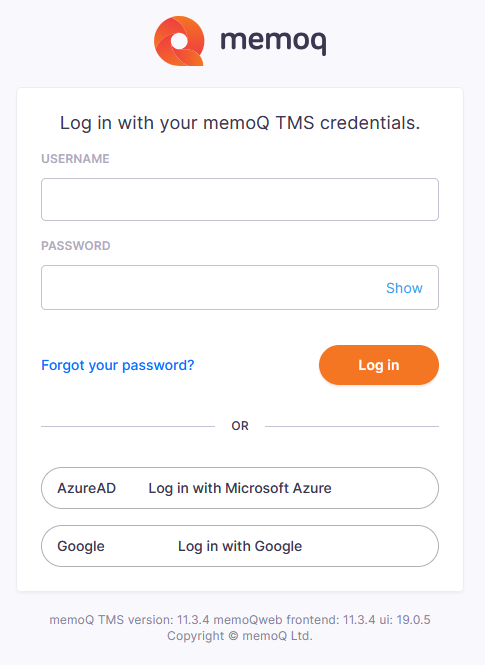Screen dimensions: 485x665
Task: Select Log in with Google
Action: click(x=240, y=546)
